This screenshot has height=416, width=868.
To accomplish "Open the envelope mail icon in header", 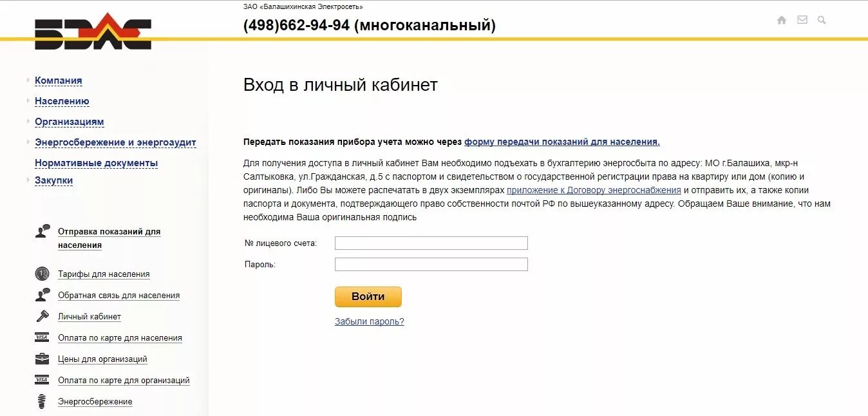I will click(x=802, y=20).
